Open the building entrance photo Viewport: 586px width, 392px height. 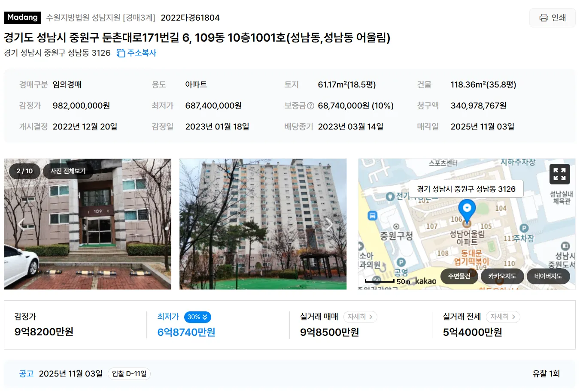tap(88, 224)
